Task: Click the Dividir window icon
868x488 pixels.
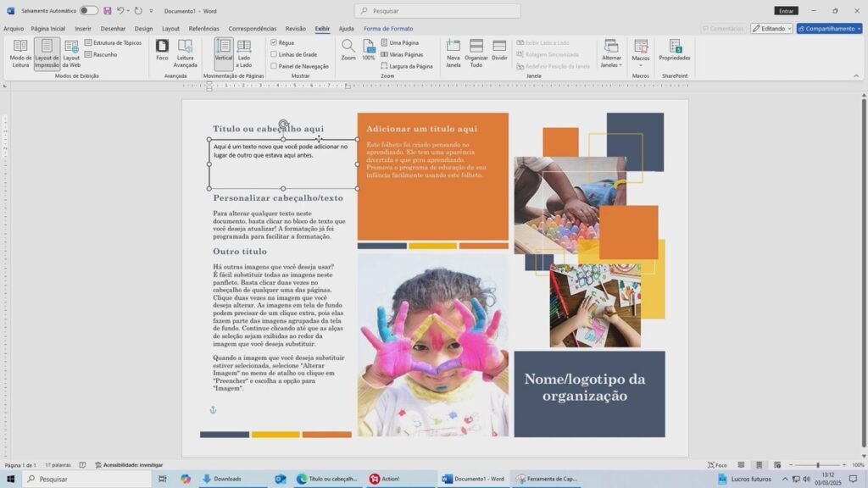Action: click(x=499, y=49)
